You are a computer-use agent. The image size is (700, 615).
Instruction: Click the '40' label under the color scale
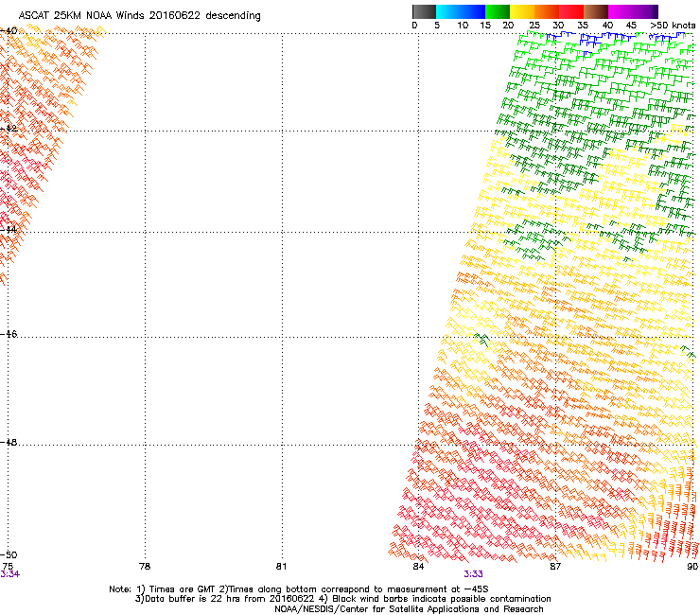pyautogui.click(x=607, y=26)
